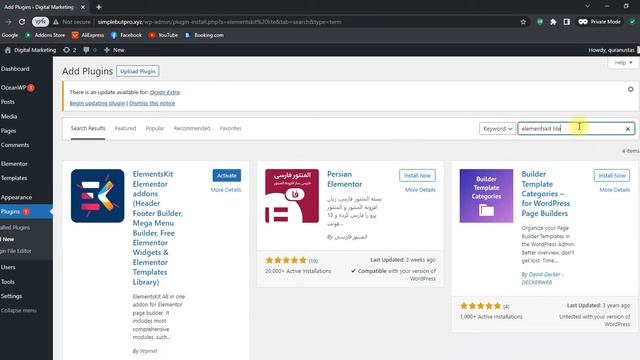
Task: Open Persian Elementor title link
Action: pos(344,179)
